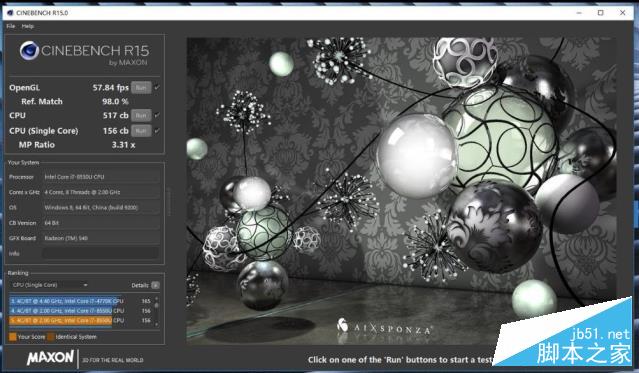Click the GFX Board value Radeon 540
This screenshot has width=639, height=373.
coord(100,238)
